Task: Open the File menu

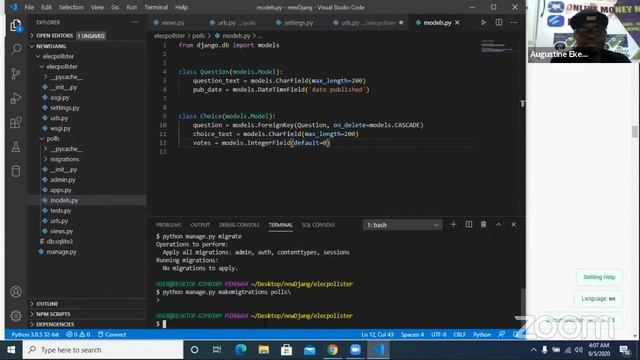Action: tap(29, 7)
